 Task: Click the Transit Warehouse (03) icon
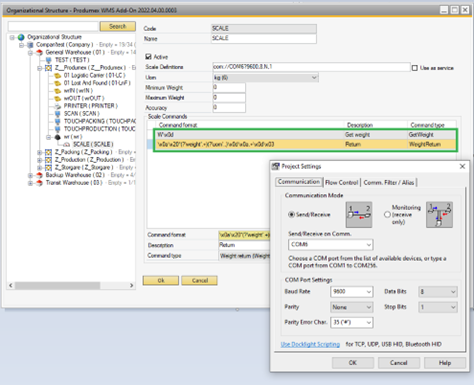tap(39, 183)
